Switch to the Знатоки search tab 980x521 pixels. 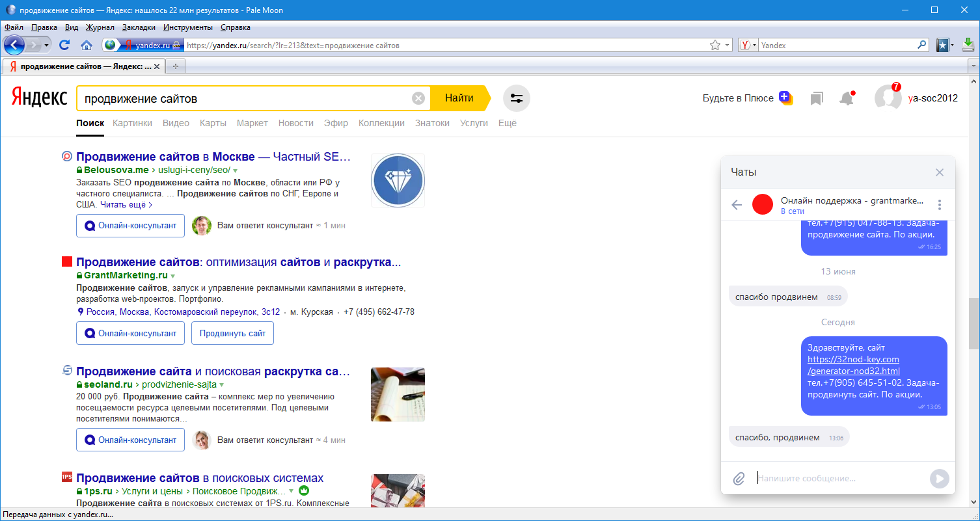coord(432,123)
